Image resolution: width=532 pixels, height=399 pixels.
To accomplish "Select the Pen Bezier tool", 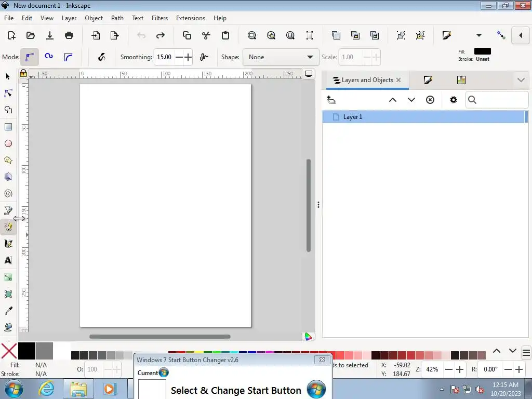I will (x=8, y=210).
